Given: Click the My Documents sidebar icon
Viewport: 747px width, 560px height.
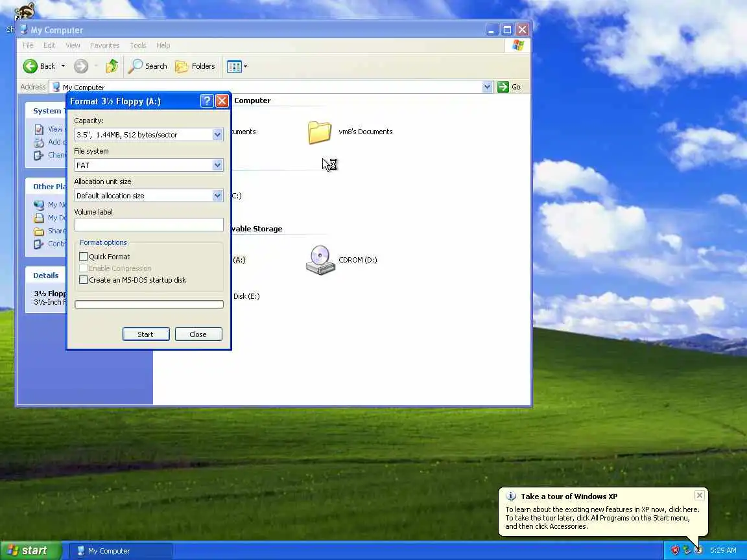Looking at the screenshot, I should (39, 218).
